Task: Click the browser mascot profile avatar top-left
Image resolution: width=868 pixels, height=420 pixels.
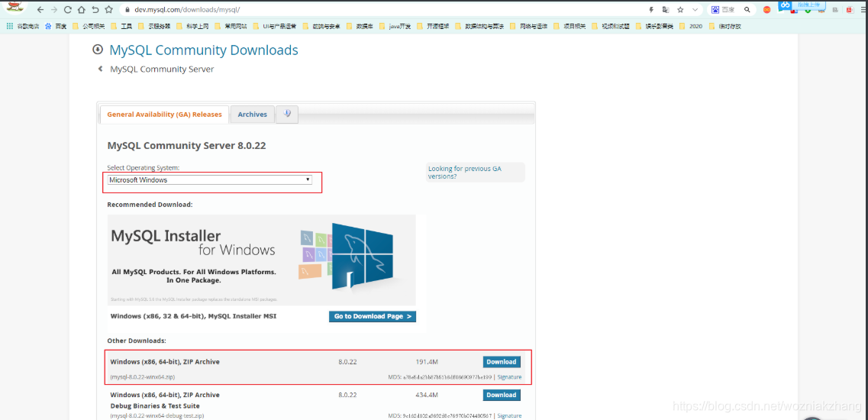Action: pos(17,7)
